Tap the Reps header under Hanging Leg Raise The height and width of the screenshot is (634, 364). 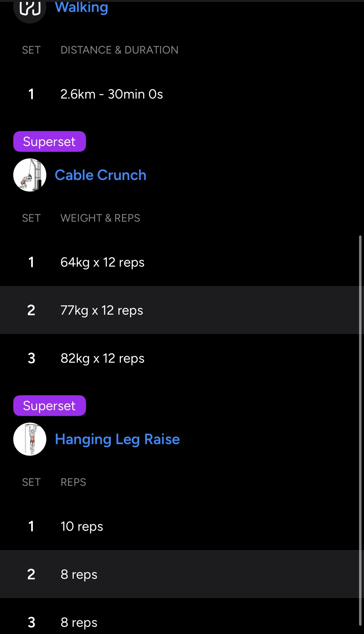[x=73, y=482]
